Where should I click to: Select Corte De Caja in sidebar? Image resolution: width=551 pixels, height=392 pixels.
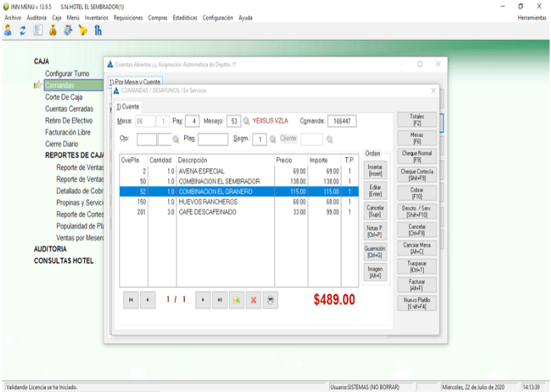[x=64, y=97]
